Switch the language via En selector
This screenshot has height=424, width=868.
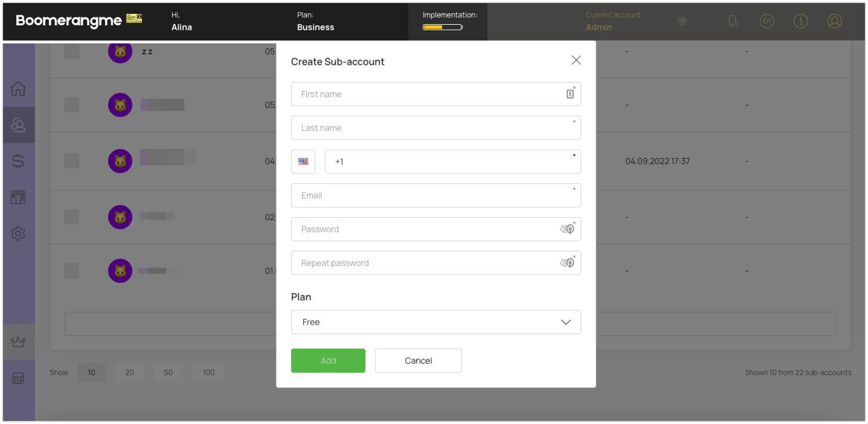coord(767,21)
